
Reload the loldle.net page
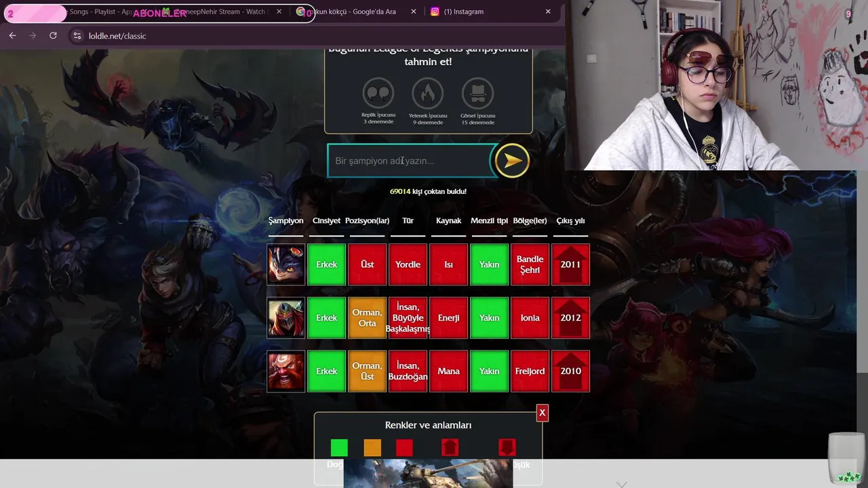(53, 35)
